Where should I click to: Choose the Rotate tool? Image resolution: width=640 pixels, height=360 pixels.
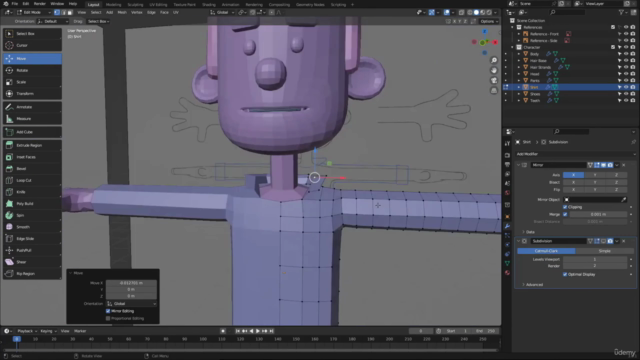tap(32, 70)
